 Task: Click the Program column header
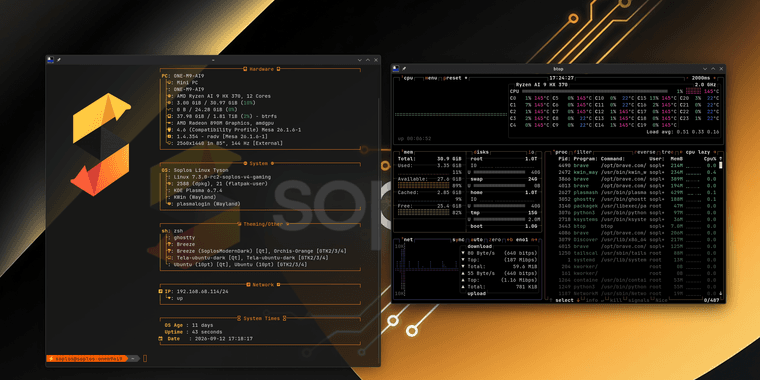click(x=586, y=158)
